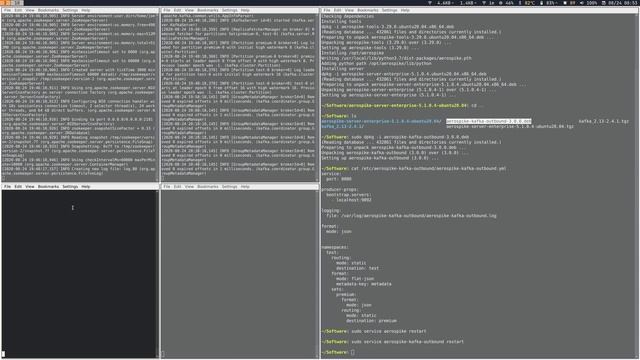Open Bookmarks menu in top-left zookeeper terminal

pyautogui.click(x=48, y=10)
